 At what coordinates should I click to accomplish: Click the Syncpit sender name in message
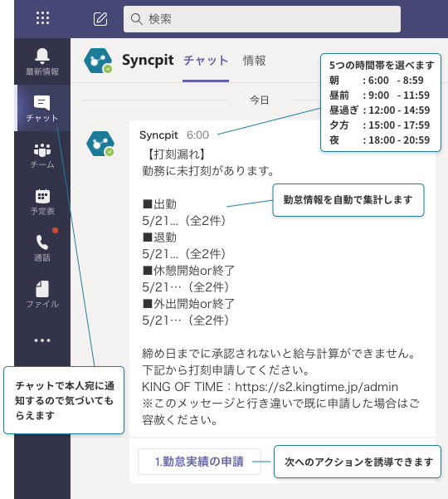tap(158, 135)
